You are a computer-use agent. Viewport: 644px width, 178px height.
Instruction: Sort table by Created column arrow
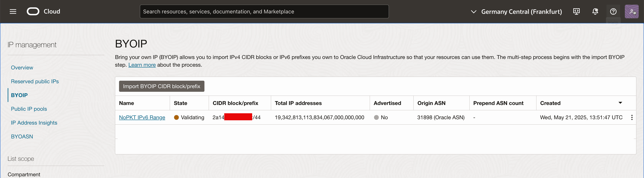(x=620, y=103)
